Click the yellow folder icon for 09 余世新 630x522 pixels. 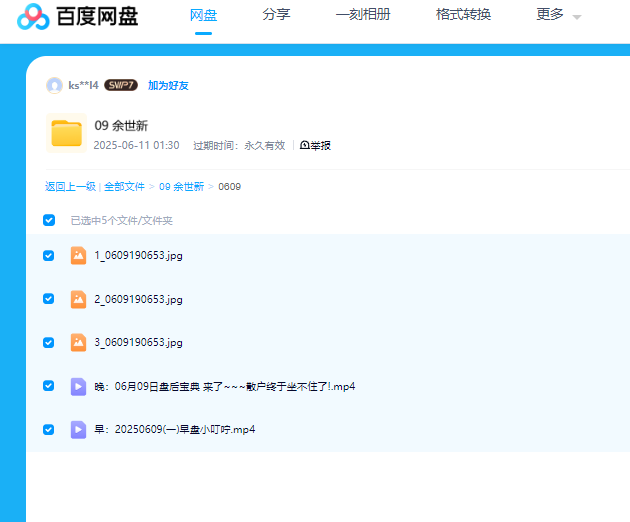[67, 134]
